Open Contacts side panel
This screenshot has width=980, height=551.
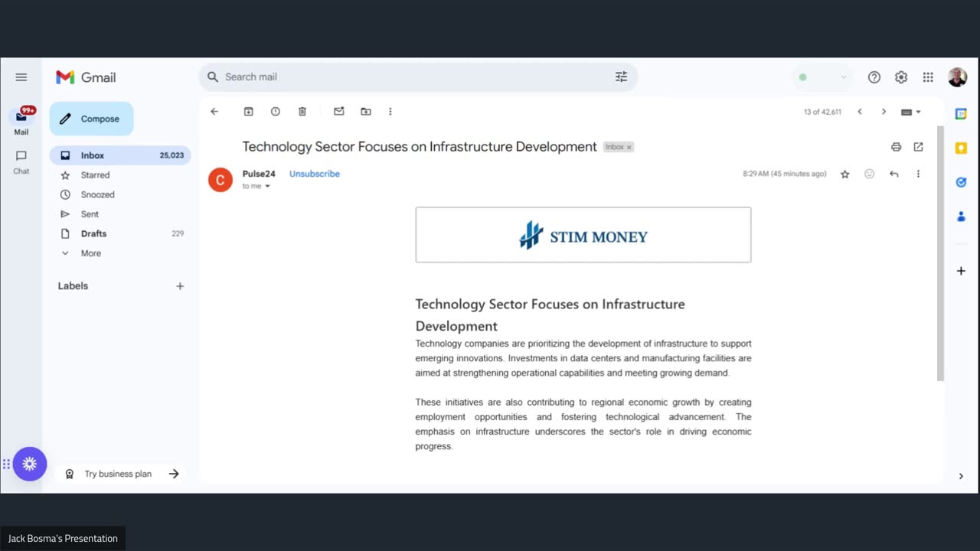tap(961, 217)
